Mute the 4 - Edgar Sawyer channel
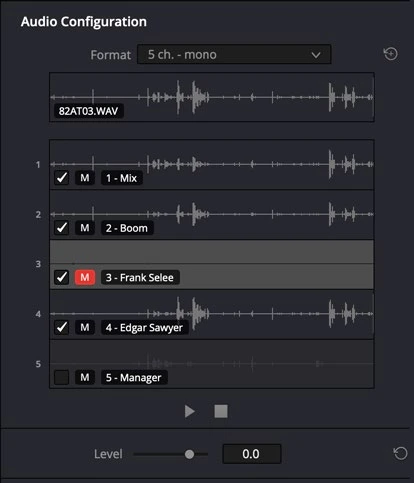 point(85,327)
